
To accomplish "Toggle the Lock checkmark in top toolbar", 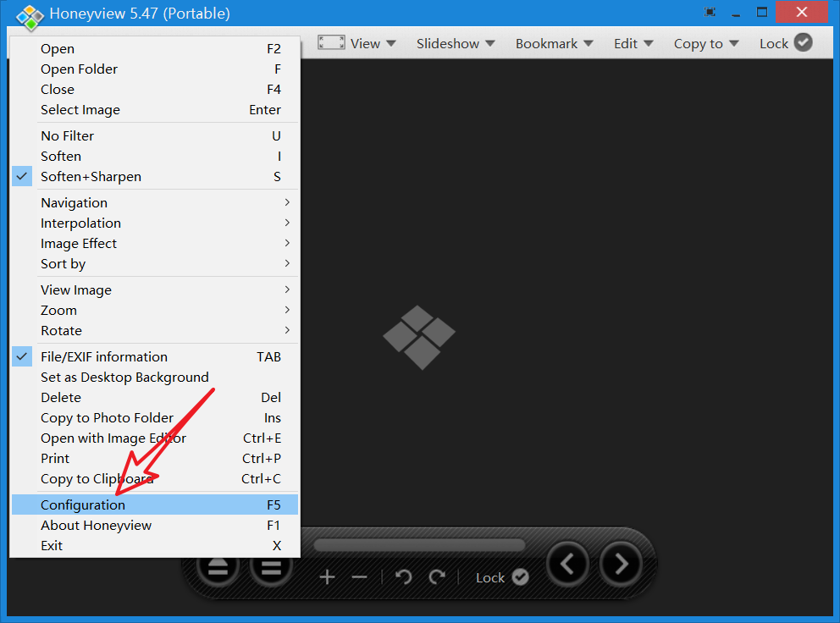I will coord(803,42).
